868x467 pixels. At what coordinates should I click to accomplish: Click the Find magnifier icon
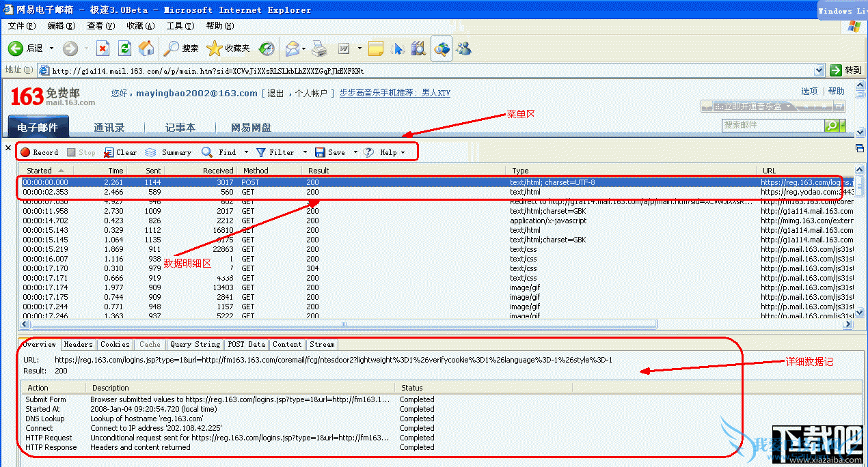207,152
